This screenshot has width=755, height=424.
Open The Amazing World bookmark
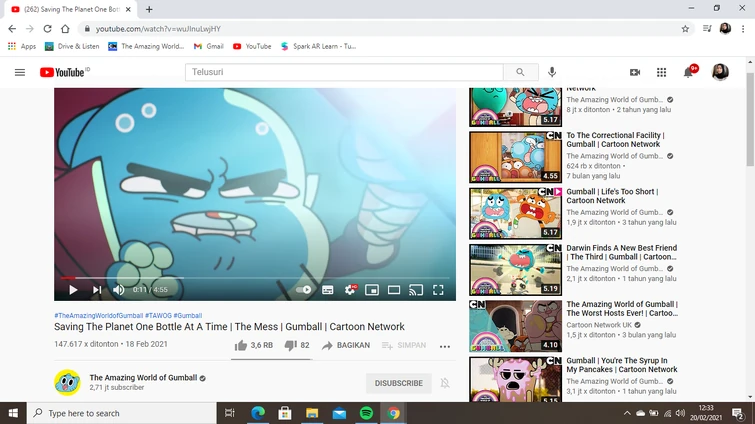tap(146, 46)
